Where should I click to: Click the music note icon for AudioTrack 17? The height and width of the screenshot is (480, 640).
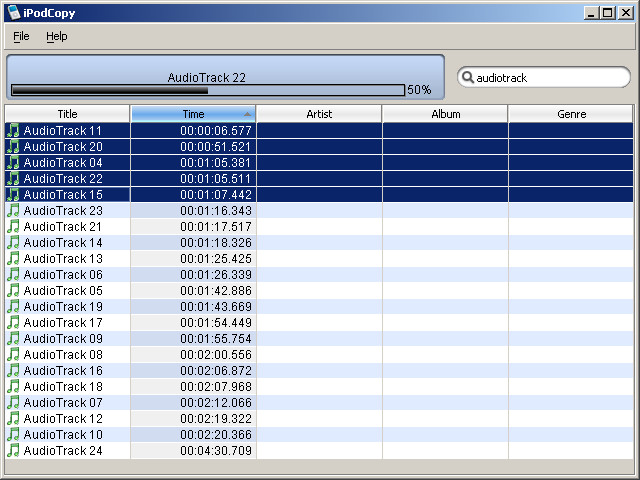(13, 322)
